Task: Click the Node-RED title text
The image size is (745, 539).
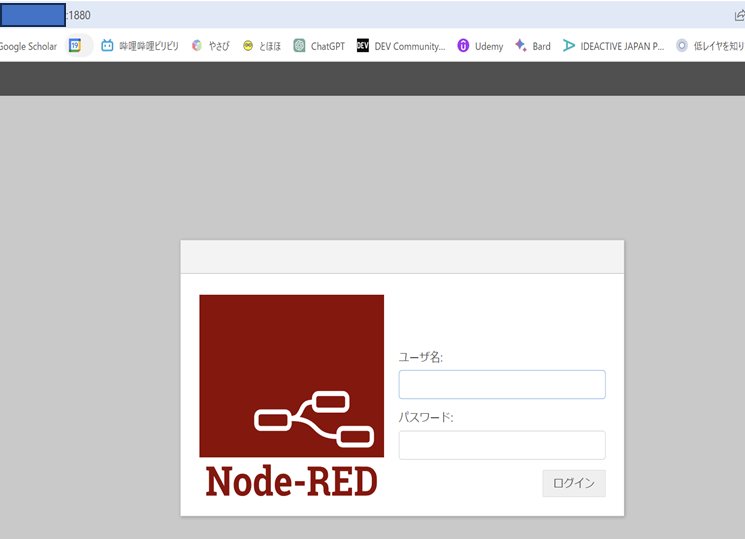Action: tap(292, 481)
